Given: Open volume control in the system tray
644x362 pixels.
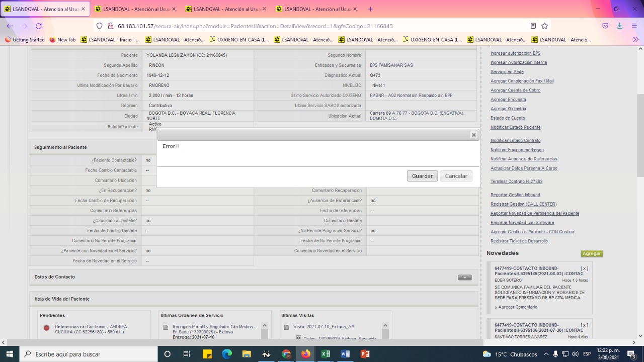Looking at the screenshot, I should point(575,354).
